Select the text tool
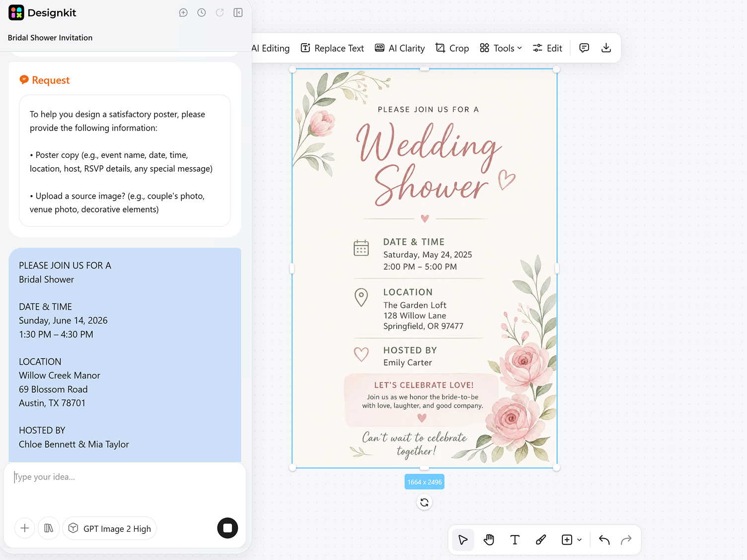The height and width of the screenshot is (560, 747). pos(515,540)
